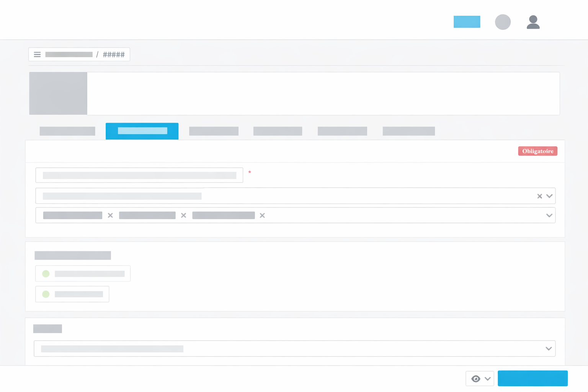
Task: Remove the first tag from the multi-select field
Action: [110, 215]
